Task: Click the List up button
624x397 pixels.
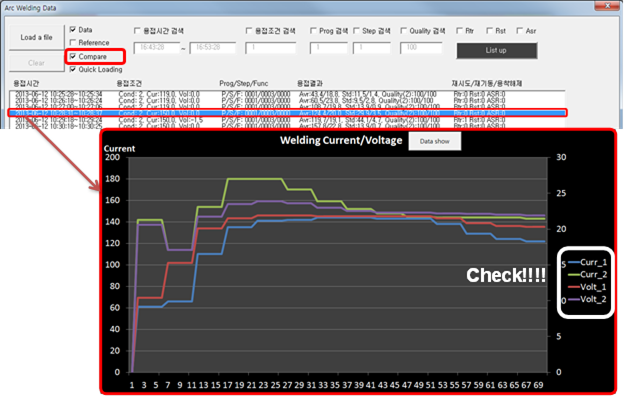Action: click(x=497, y=51)
